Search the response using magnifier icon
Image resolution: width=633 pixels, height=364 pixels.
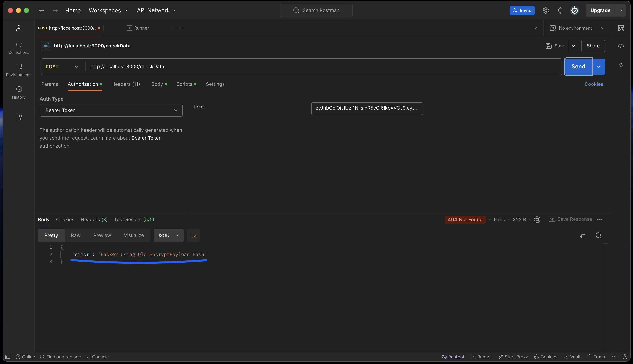point(598,235)
